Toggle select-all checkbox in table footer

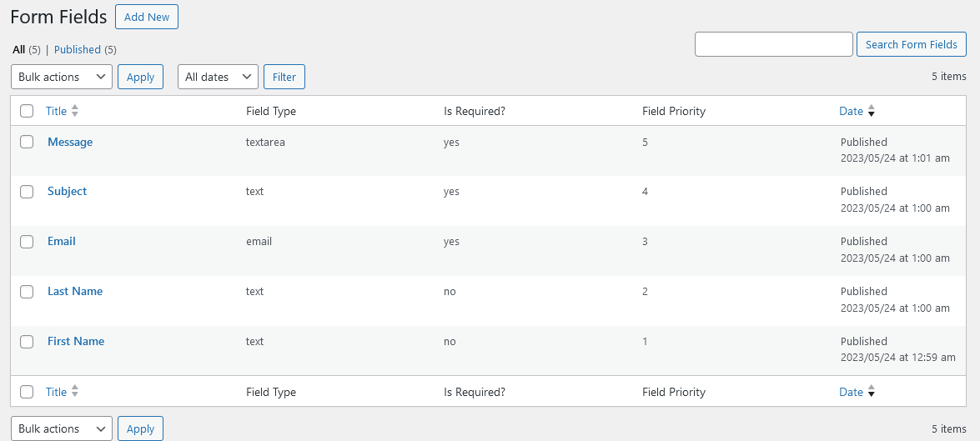pos(27,392)
